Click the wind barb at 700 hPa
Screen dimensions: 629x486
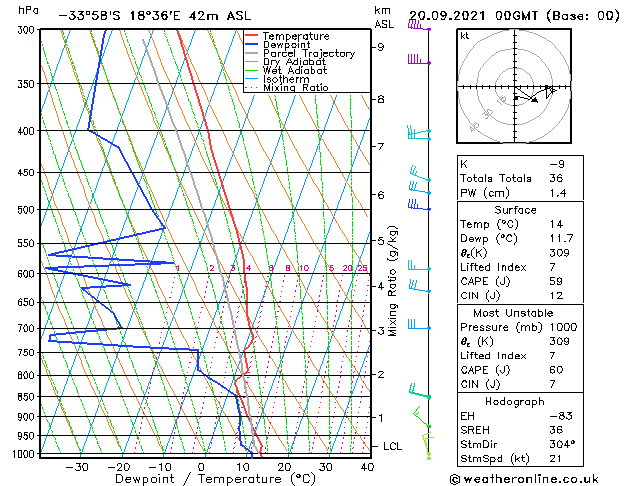click(x=419, y=324)
